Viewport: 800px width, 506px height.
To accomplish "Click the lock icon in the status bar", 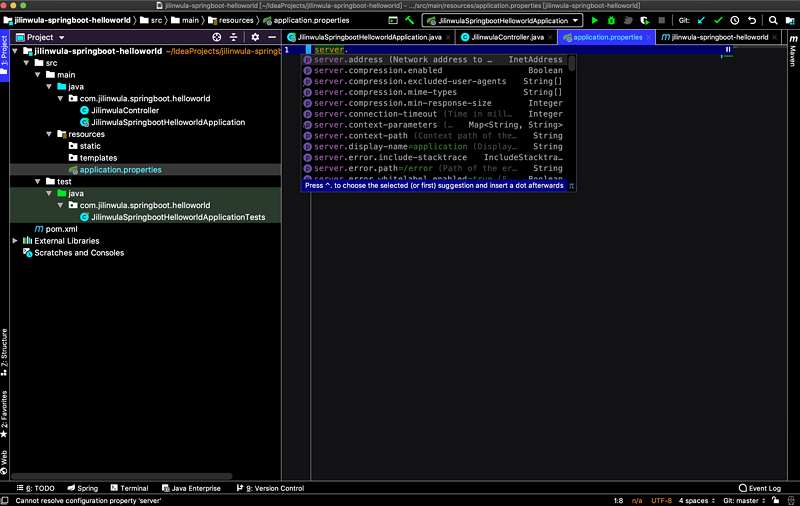I will [x=776, y=501].
